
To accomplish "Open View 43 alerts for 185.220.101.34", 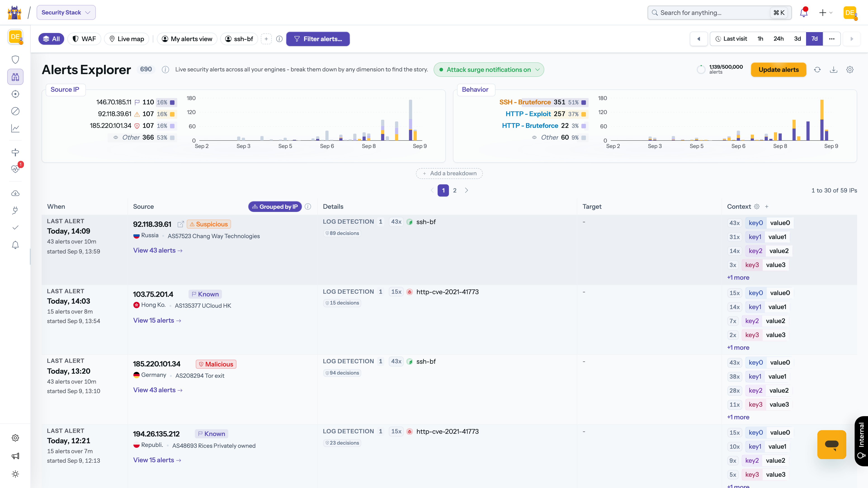I will [x=158, y=390].
